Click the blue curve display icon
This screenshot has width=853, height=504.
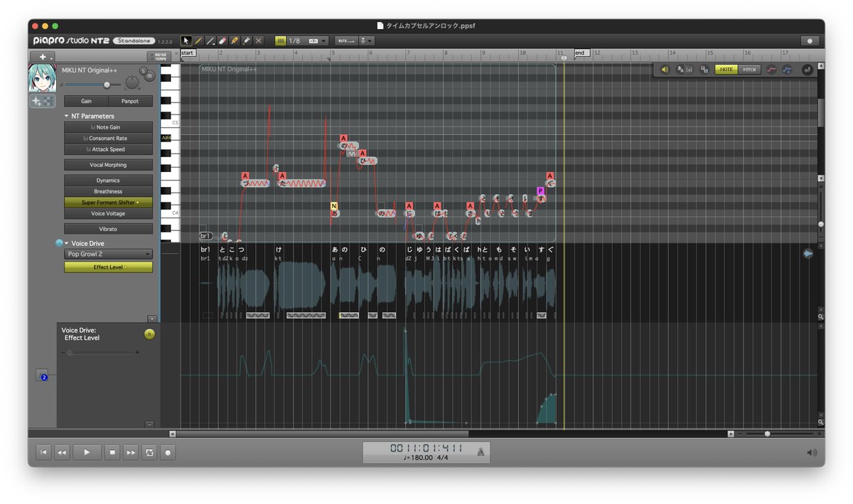coord(788,70)
